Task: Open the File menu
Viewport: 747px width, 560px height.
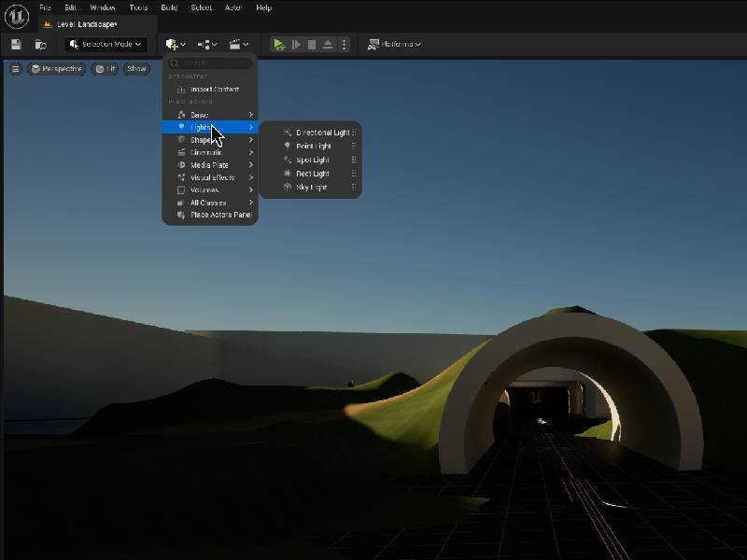Action: coord(45,7)
